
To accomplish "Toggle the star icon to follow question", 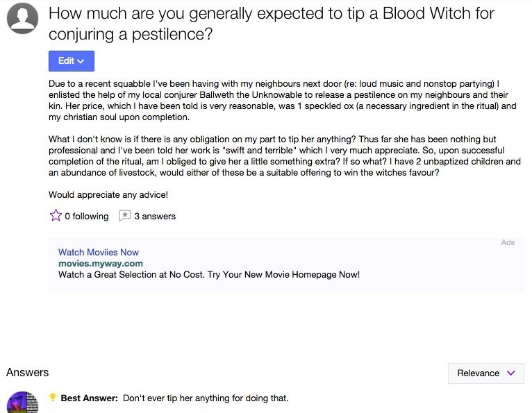I will [56, 216].
